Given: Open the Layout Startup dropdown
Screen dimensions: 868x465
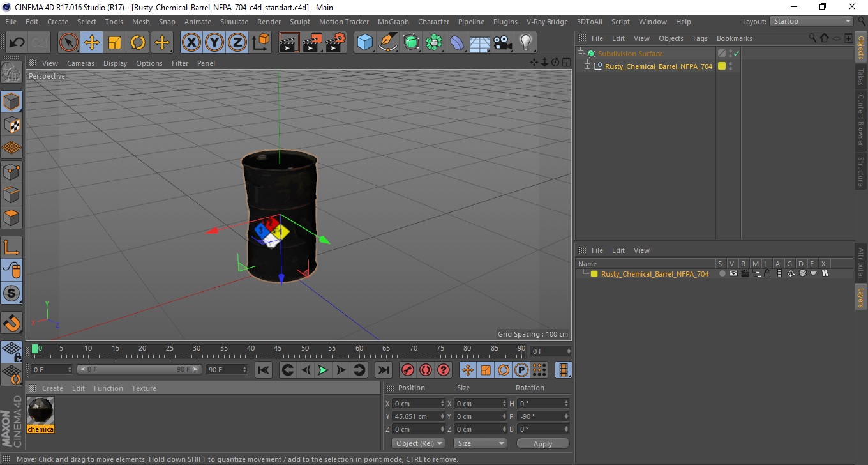Looking at the screenshot, I should coord(812,21).
